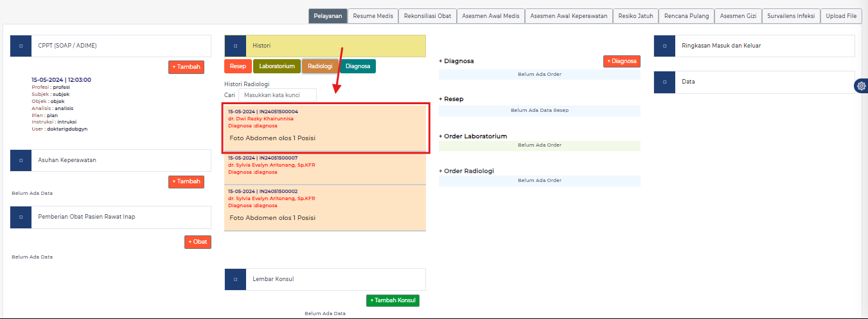
Task: Click the Lembar Konsul panel icon
Action: tap(235, 279)
